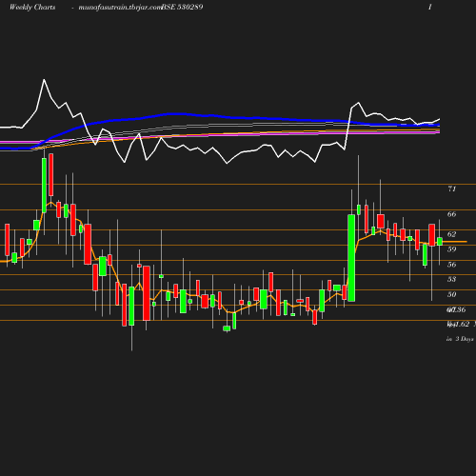This screenshot has height=476, width=476.
Task: Click the "BSE 530289" symbol label
Action: coord(182,8)
